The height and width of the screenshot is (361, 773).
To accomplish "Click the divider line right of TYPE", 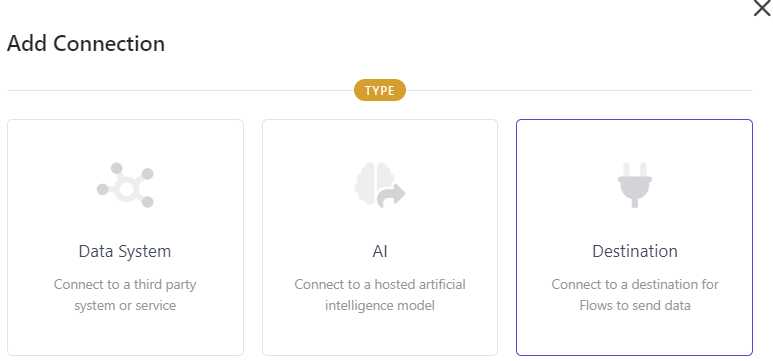I will (x=579, y=90).
